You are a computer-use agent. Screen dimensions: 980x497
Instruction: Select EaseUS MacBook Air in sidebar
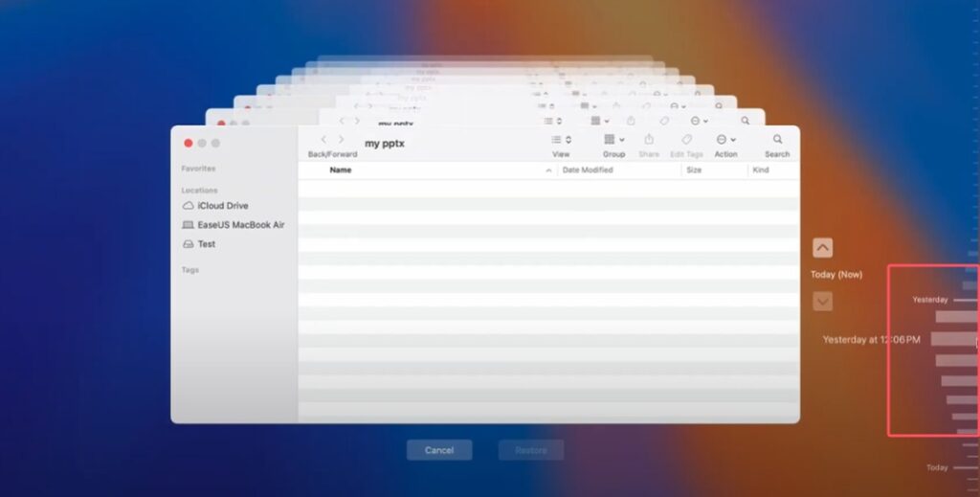(x=234, y=225)
